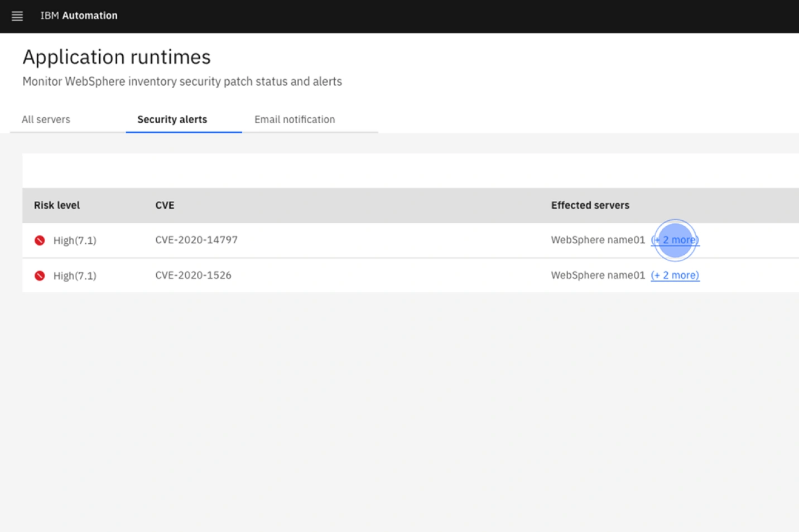Click High(7.1) risk label in first row

click(x=75, y=240)
